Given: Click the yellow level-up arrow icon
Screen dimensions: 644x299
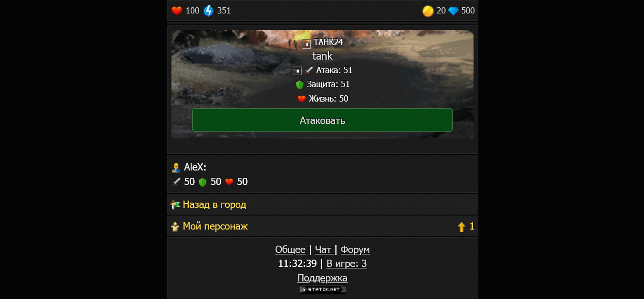Looking at the screenshot, I should [x=462, y=226].
